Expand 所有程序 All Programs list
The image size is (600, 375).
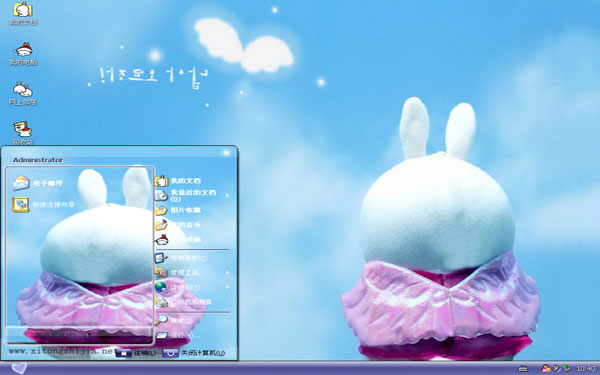[x=63, y=335]
